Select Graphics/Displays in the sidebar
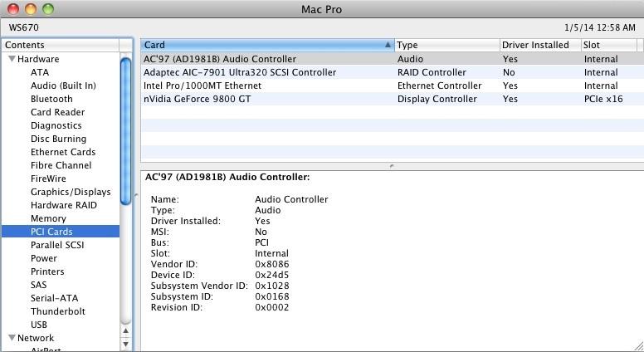 click(x=71, y=192)
